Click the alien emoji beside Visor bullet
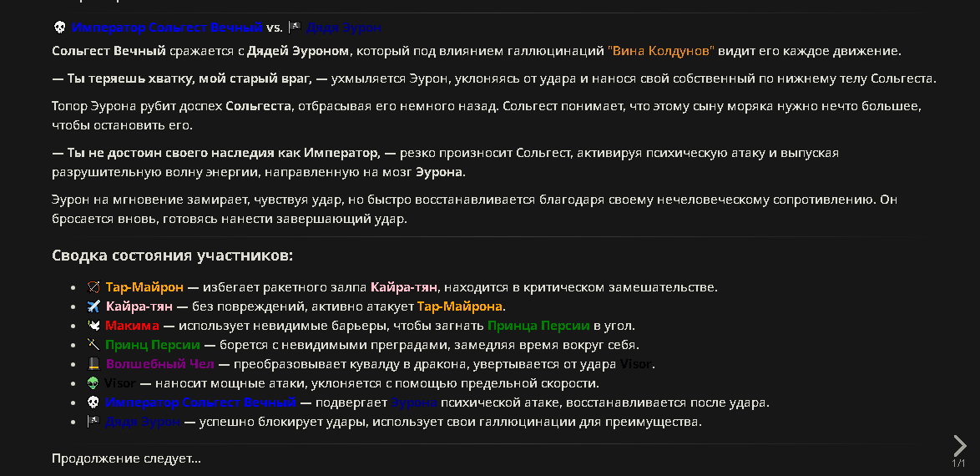Screen dimensions: 980x476 coord(93,383)
